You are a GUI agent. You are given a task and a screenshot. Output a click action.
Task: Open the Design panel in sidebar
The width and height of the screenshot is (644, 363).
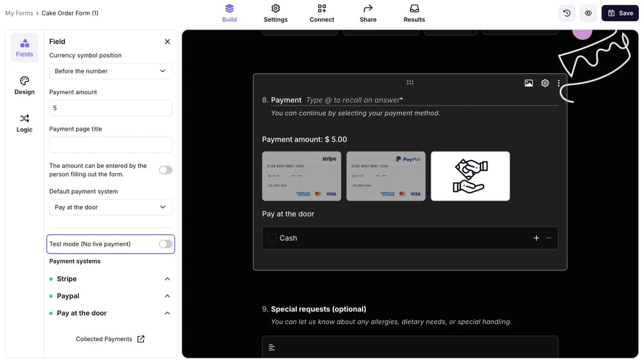[24, 85]
